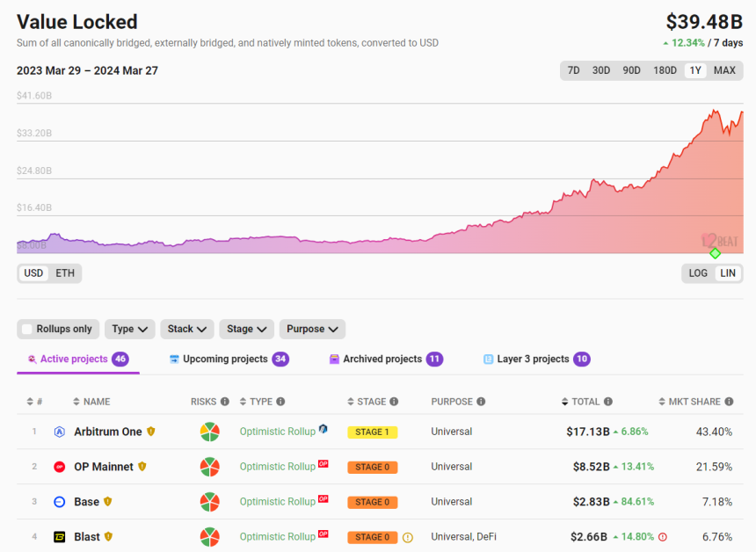Image resolution: width=756 pixels, height=552 pixels.
Task: Enable the Rollups only checkbox
Action: tap(27, 329)
